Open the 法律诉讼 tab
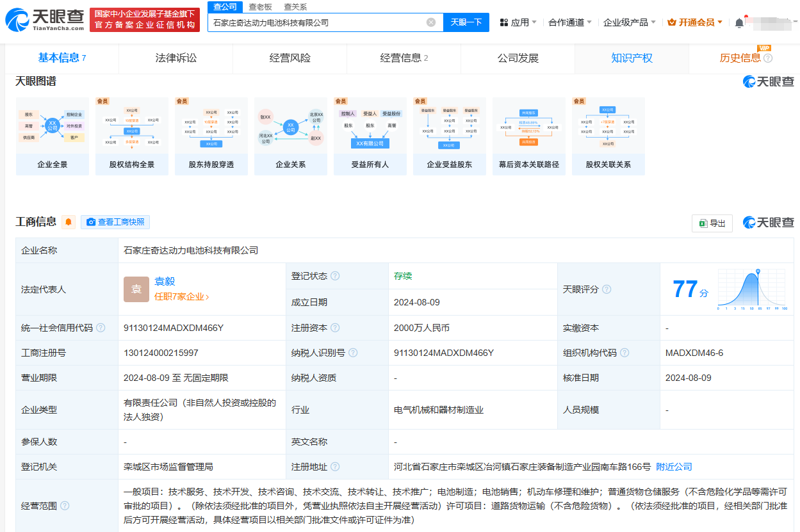This screenshot has width=800, height=532. (176, 58)
